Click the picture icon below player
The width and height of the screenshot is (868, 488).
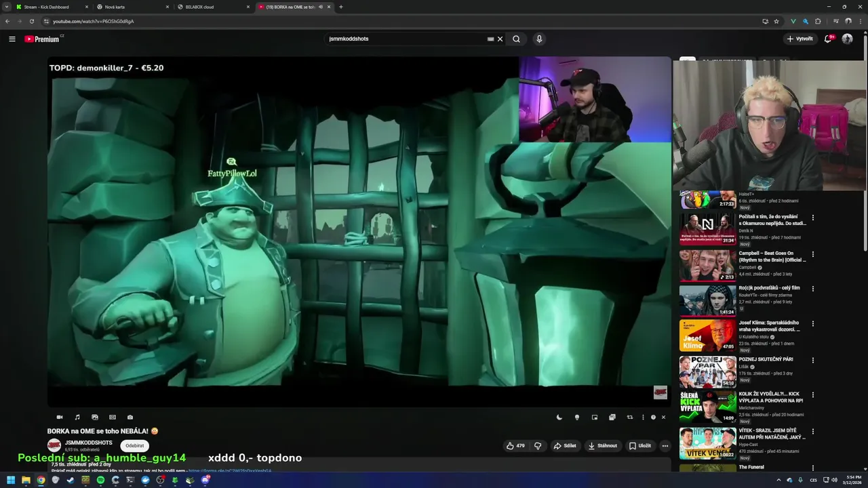95,417
